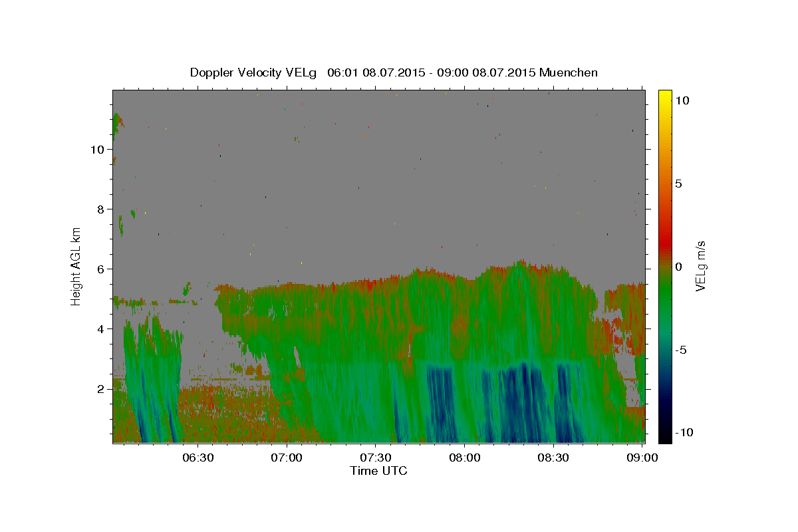Click the colorbar value -5 label
Screen dimensions: 798x532
click(681, 350)
